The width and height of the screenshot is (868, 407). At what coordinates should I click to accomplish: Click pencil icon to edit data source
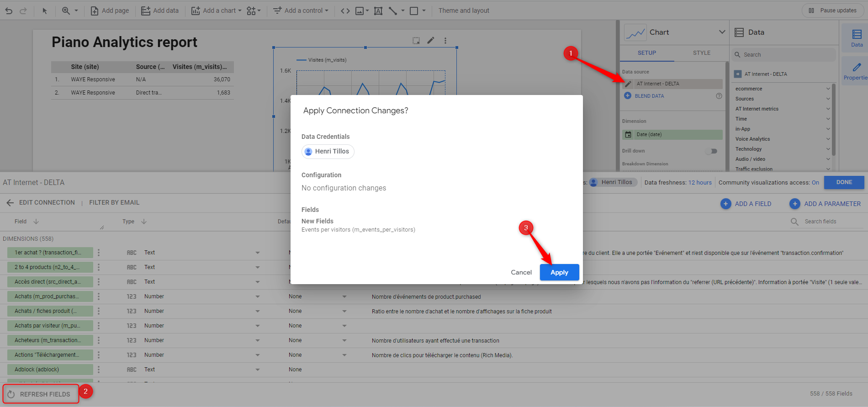point(628,84)
